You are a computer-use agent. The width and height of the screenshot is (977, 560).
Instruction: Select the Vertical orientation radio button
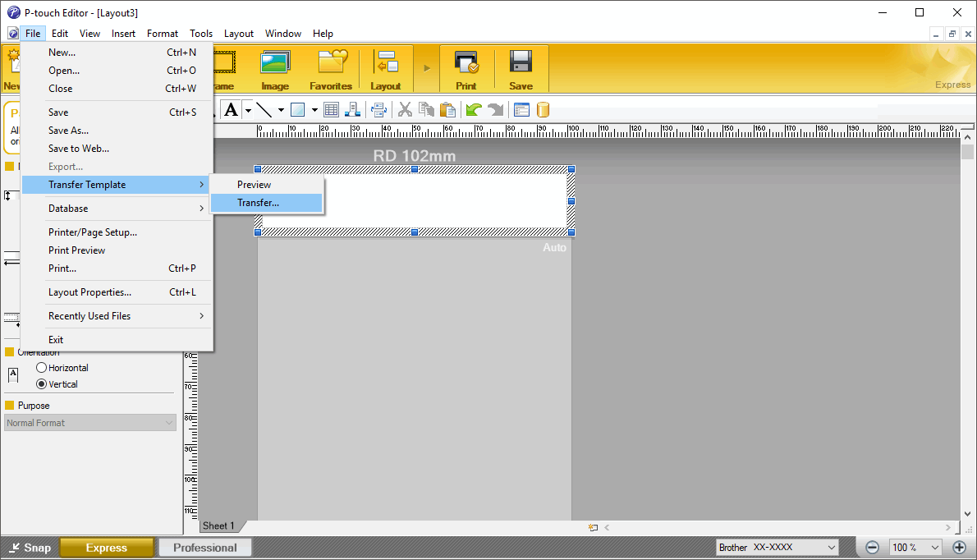[42, 384]
